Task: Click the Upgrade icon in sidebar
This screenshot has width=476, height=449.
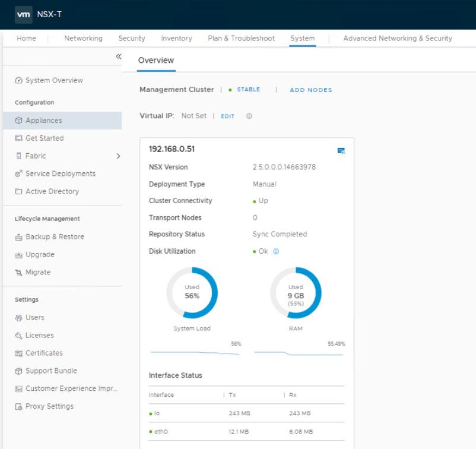Action: pyautogui.click(x=18, y=255)
